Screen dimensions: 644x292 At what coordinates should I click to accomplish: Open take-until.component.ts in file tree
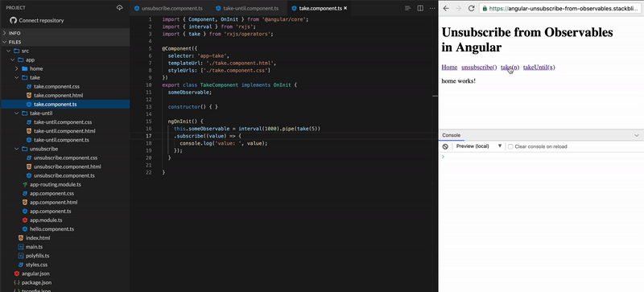(x=61, y=140)
